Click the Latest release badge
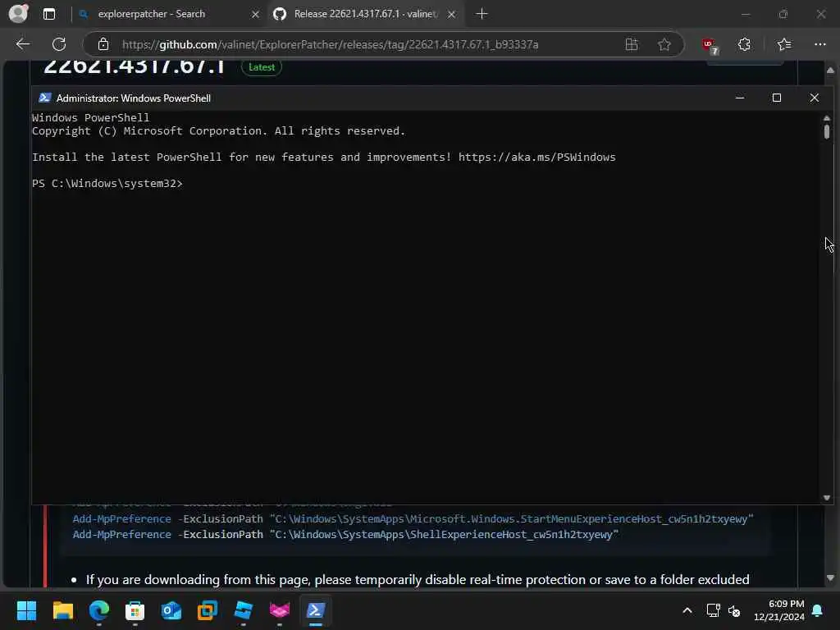This screenshot has width=840, height=630. tap(262, 67)
